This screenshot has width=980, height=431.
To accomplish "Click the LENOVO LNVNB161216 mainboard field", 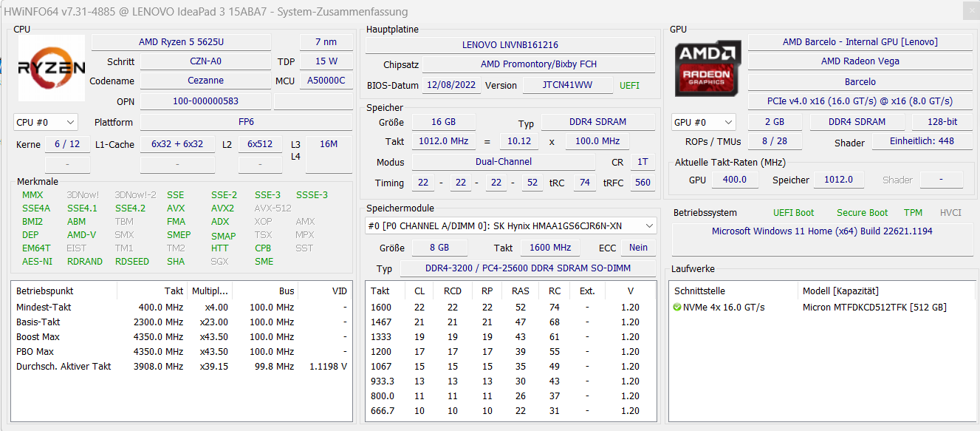I will tap(510, 45).
